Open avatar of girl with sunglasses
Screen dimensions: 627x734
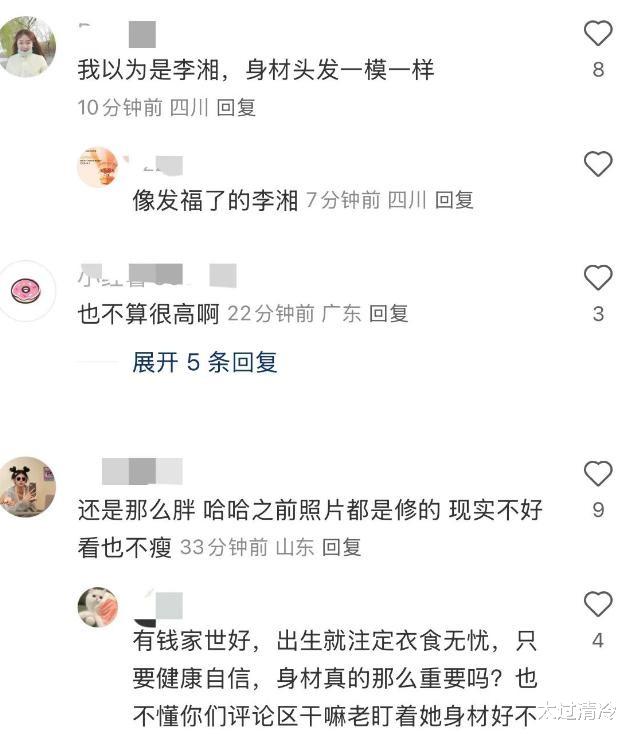click(x=27, y=486)
